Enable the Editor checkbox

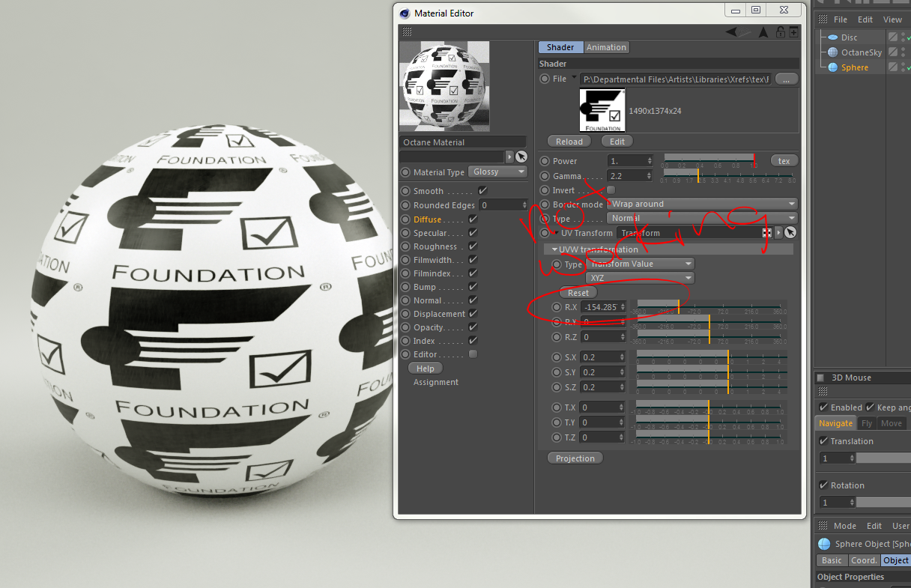point(473,354)
